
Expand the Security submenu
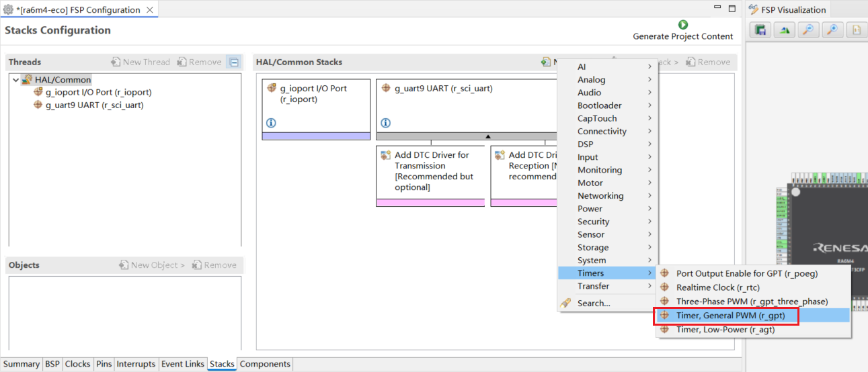coord(608,222)
